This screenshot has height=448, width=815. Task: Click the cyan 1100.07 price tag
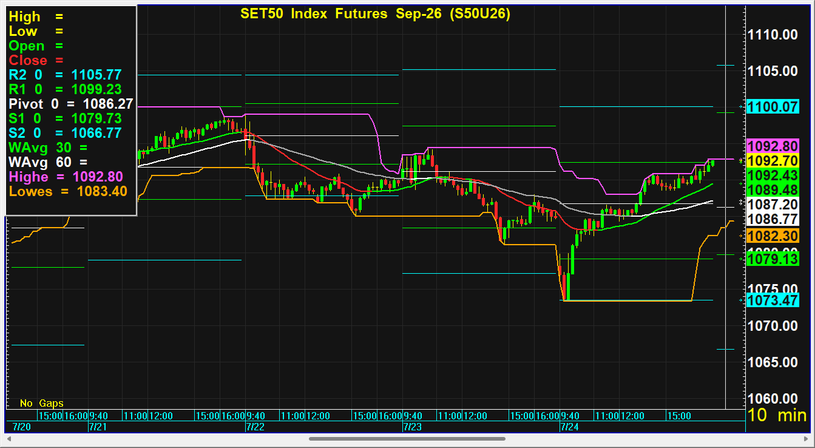[x=772, y=107]
